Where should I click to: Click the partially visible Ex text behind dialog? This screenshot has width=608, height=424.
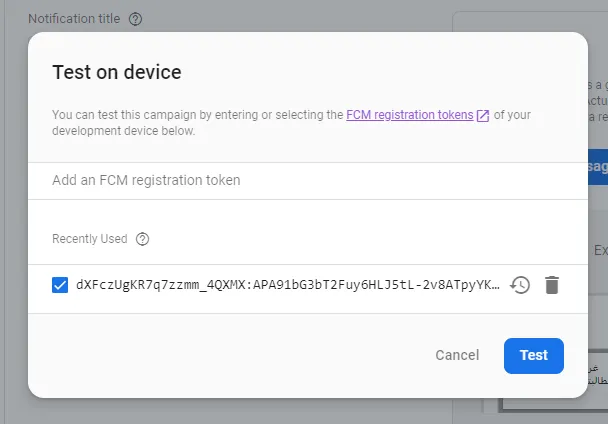(x=599, y=250)
